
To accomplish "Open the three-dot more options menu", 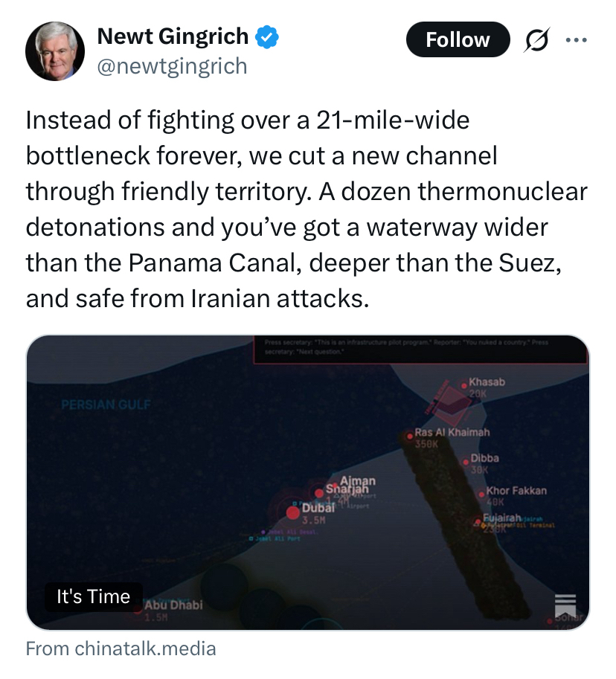I will [576, 39].
